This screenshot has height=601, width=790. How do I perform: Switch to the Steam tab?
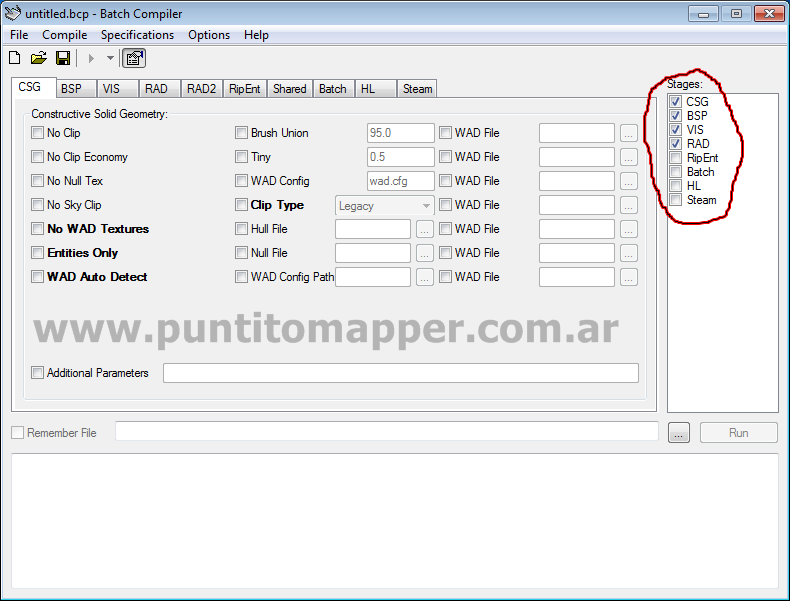tap(417, 89)
